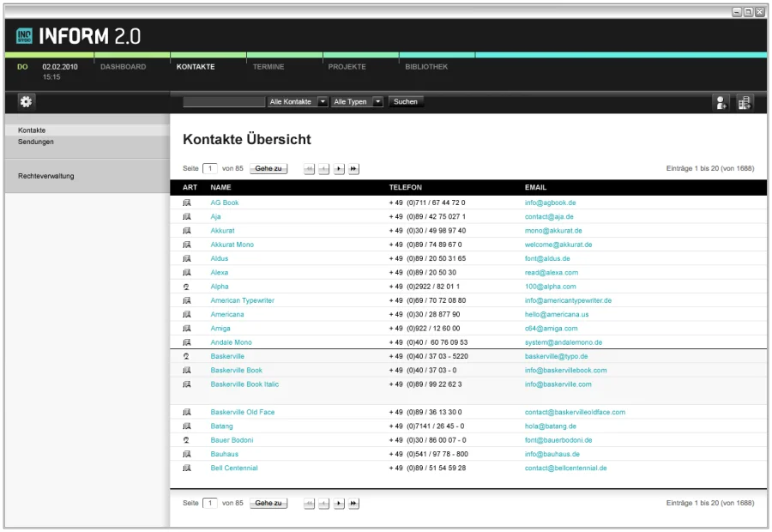Expand the Alle Kontakte dropdown

[x=323, y=102]
